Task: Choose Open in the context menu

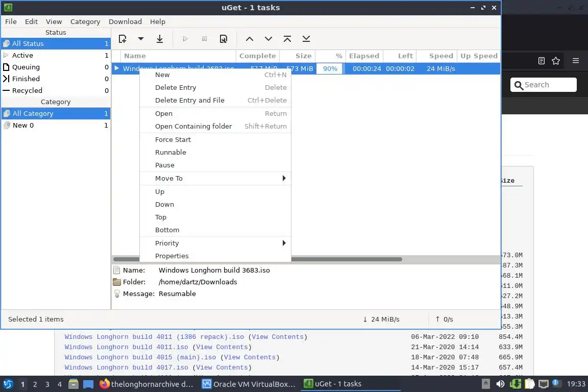Action: [215, 114]
